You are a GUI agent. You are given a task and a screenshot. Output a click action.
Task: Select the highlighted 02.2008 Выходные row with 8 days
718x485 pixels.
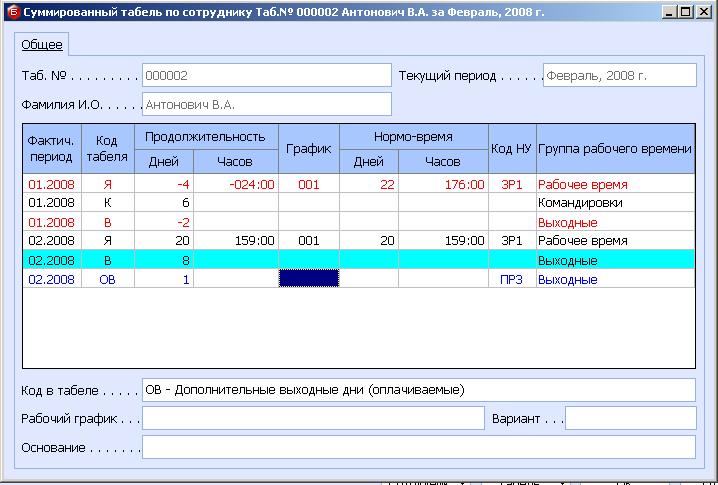point(358,260)
